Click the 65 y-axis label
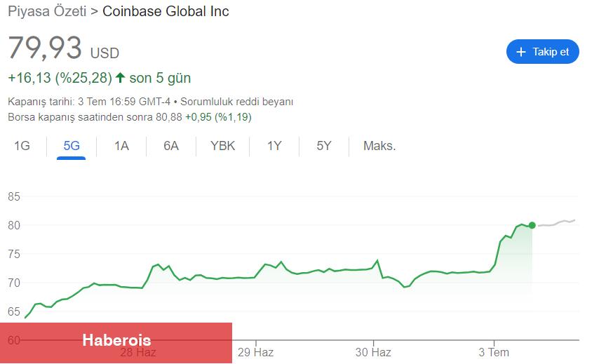The image size is (613, 364). (x=14, y=311)
